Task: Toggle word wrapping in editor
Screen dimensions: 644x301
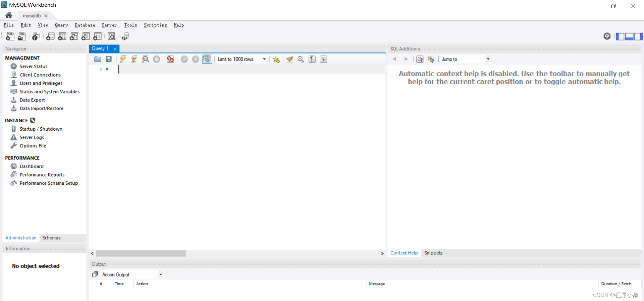Action: [323, 59]
